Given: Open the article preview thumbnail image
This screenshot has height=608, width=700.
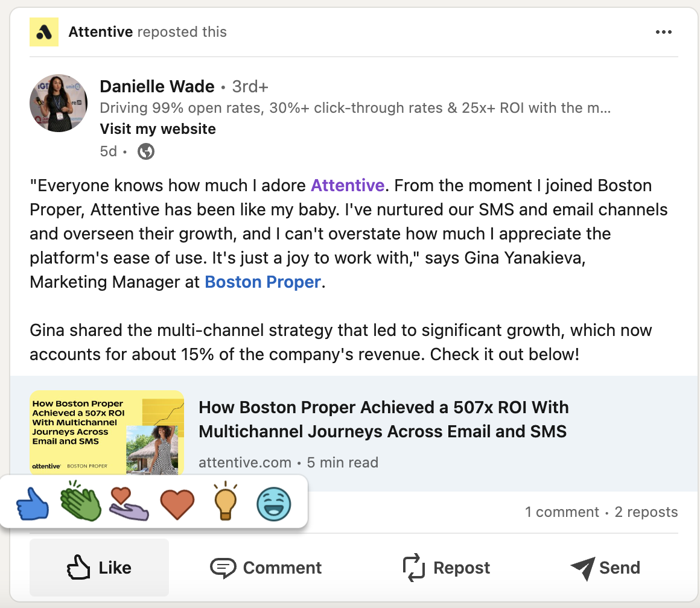Looking at the screenshot, I should [x=107, y=432].
